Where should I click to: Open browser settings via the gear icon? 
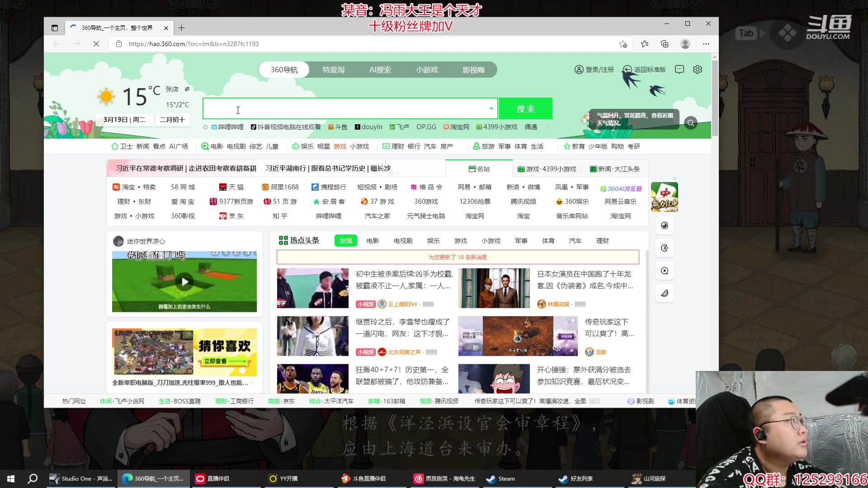(x=697, y=69)
